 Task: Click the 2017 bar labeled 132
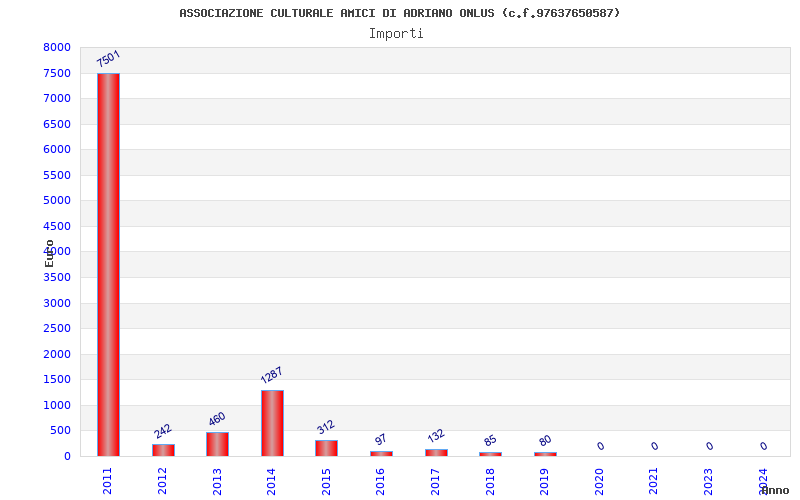coord(436,453)
